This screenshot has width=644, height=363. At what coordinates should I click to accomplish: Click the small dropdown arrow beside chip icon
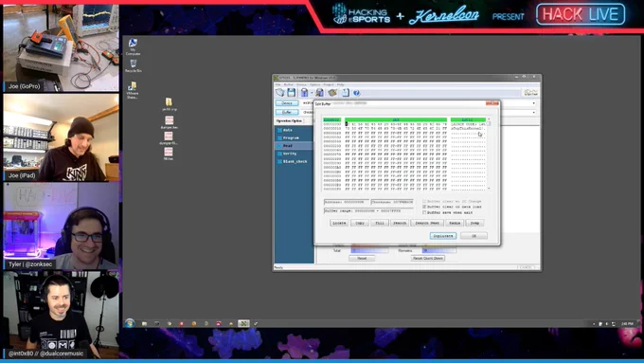tap(312, 93)
